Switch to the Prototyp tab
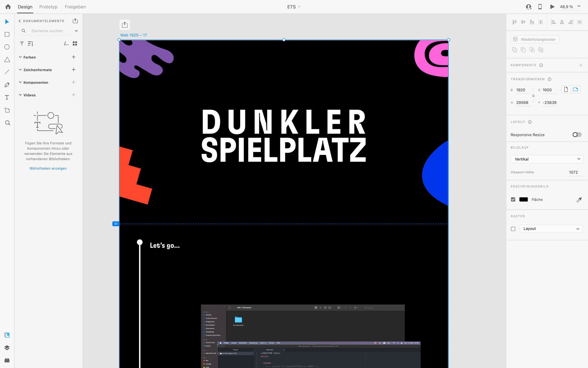 (x=48, y=7)
